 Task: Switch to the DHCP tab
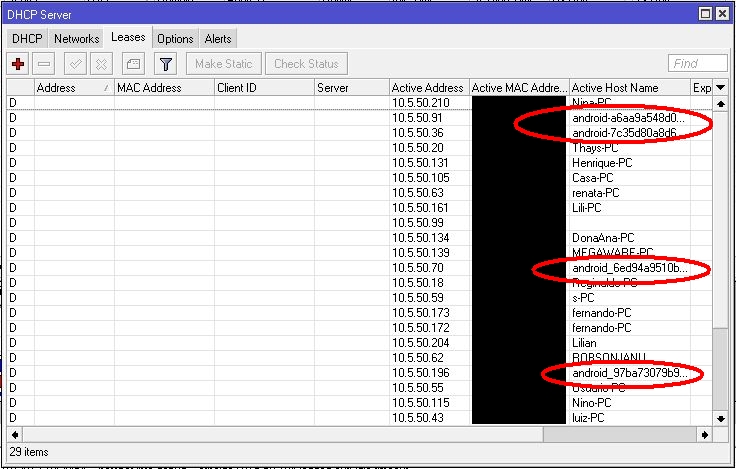[27, 38]
